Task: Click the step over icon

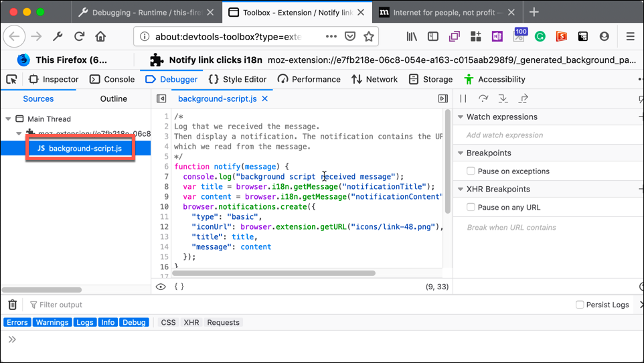Action: (x=483, y=98)
